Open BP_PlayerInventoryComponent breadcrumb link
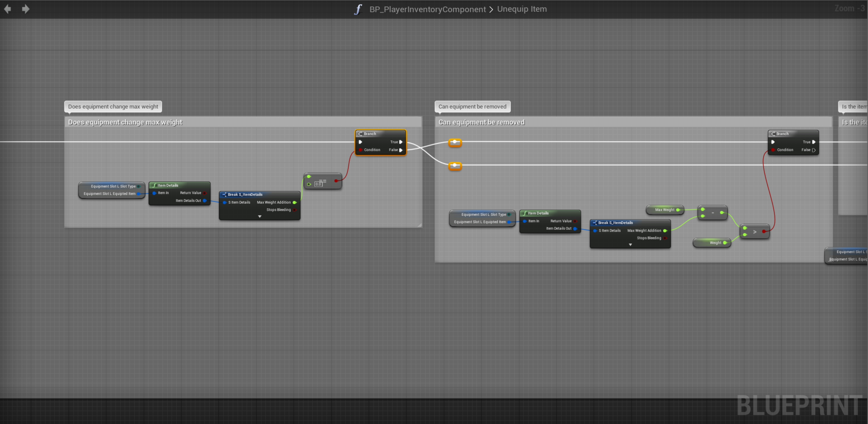Image resolution: width=868 pixels, height=424 pixels. (427, 9)
